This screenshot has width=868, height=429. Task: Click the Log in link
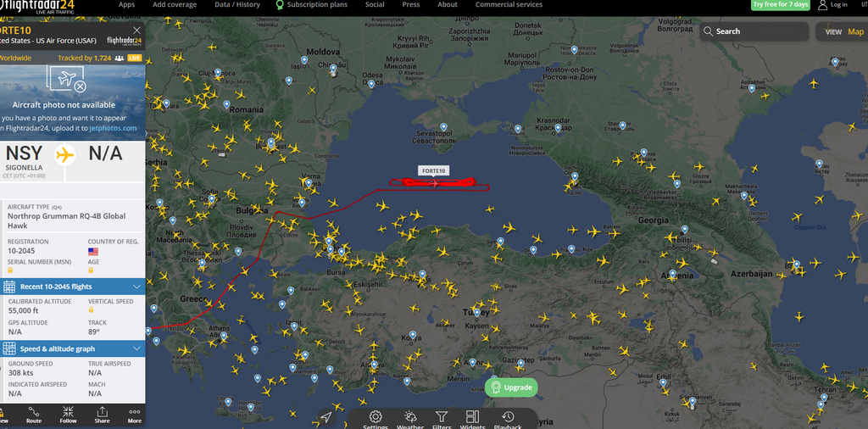pyautogui.click(x=838, y=4)
